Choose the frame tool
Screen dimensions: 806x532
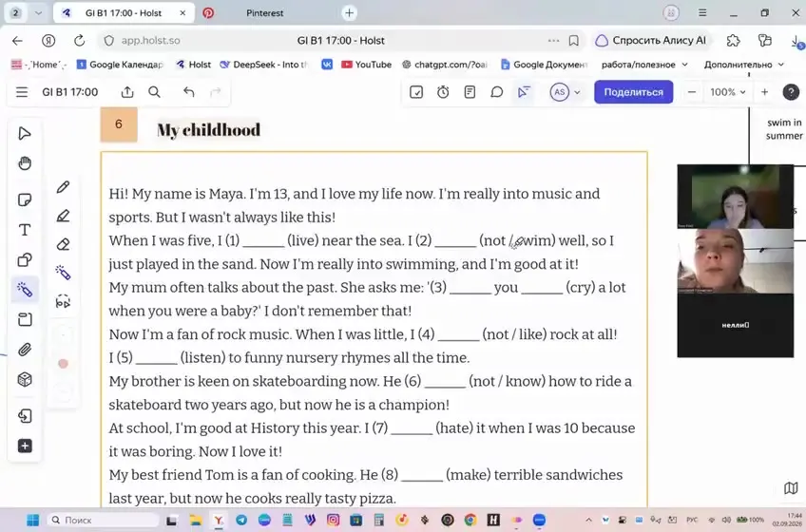tap(24, 320)
